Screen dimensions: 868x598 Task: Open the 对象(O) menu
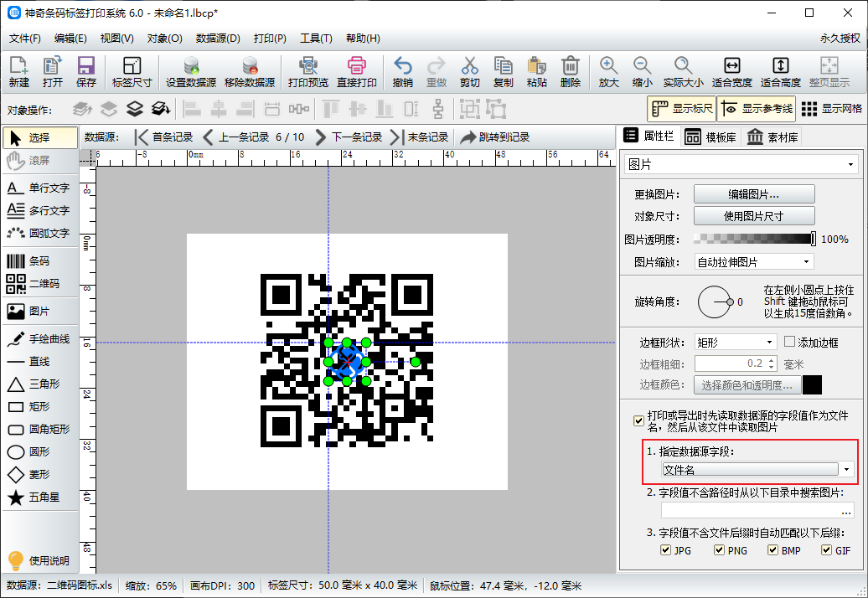click(x=164, y=39)
